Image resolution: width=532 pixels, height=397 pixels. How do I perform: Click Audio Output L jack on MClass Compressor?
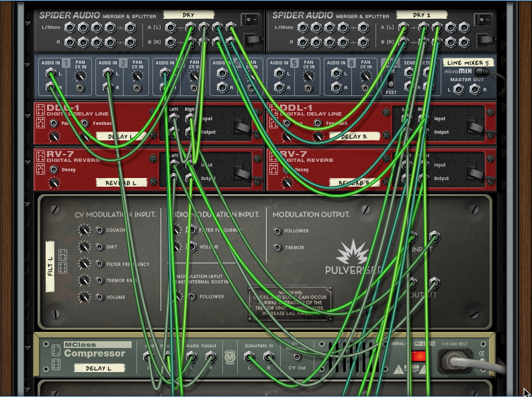[x=191, y=356]
